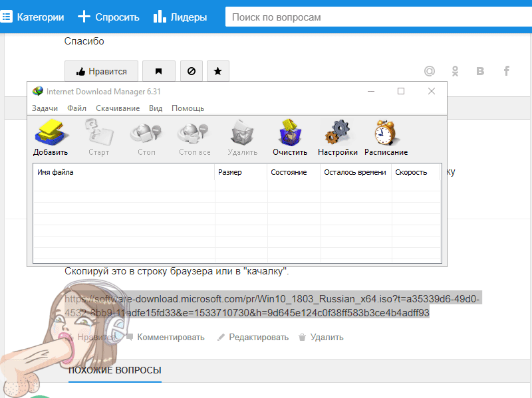The width and height of the screenshot is (532, 398).
Task: Click the Добавить (Add URL) toolbar icon
Action: click(x=51, y=137)
